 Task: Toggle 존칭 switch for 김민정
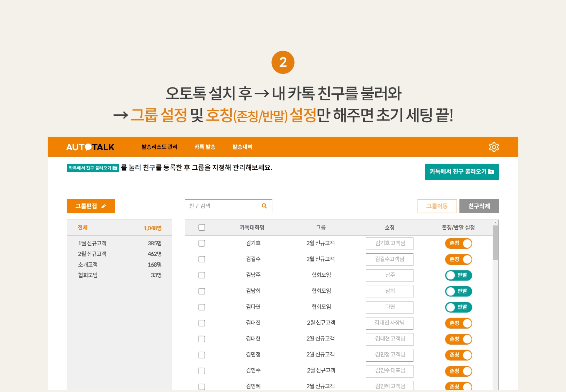(458, 355)
